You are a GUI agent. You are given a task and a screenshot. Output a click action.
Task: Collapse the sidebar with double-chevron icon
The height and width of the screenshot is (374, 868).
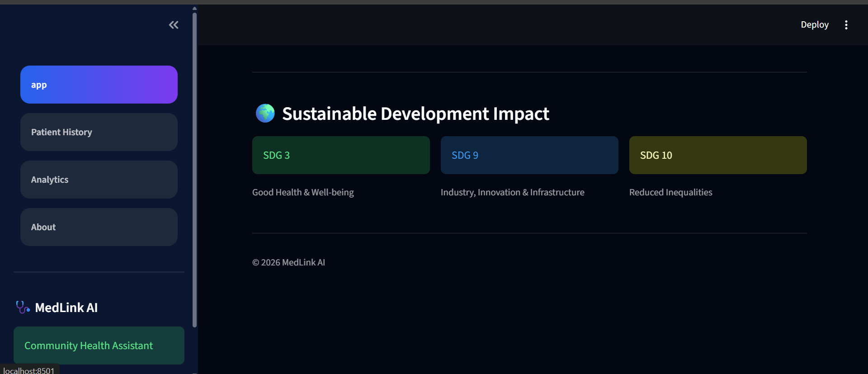pos(174,25)
